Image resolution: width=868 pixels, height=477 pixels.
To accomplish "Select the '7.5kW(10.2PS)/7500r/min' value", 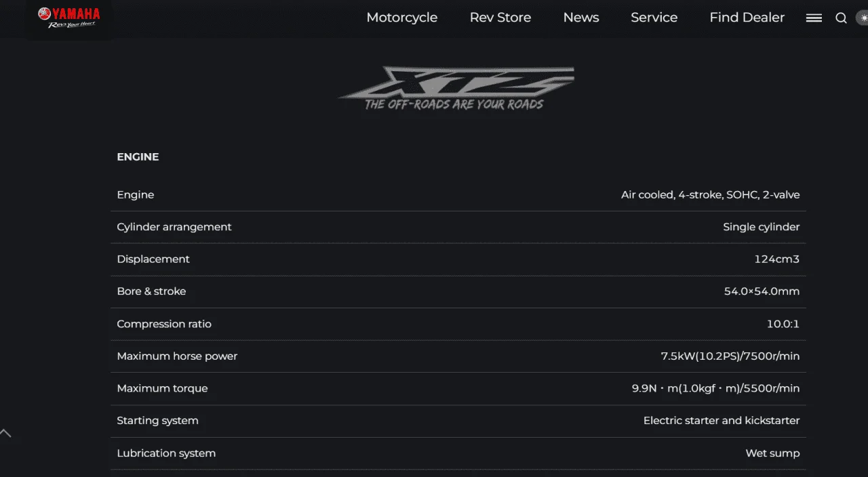I will [x=730, y=356].
